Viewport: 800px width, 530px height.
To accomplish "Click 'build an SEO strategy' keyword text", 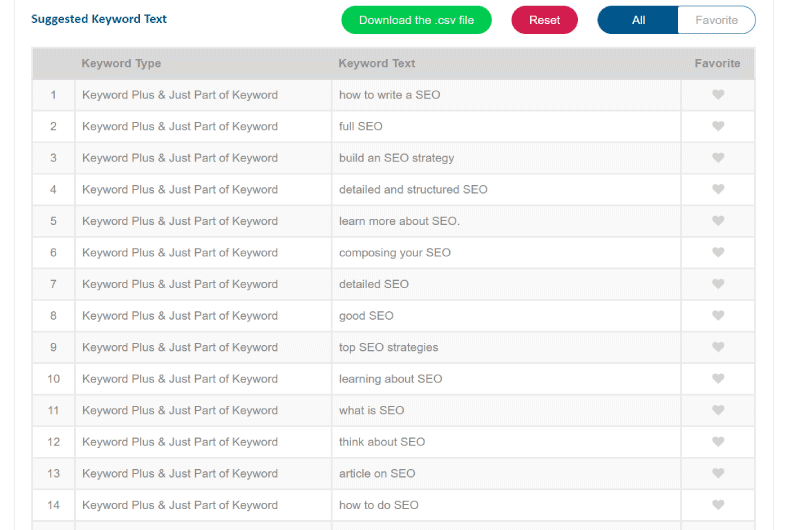I will (x=396, y=158).
